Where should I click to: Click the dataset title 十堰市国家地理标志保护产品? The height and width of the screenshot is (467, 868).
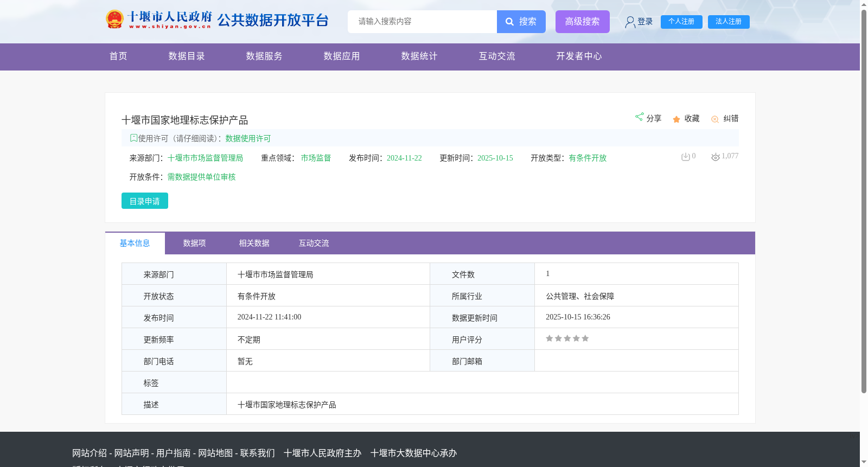[184, 120]
